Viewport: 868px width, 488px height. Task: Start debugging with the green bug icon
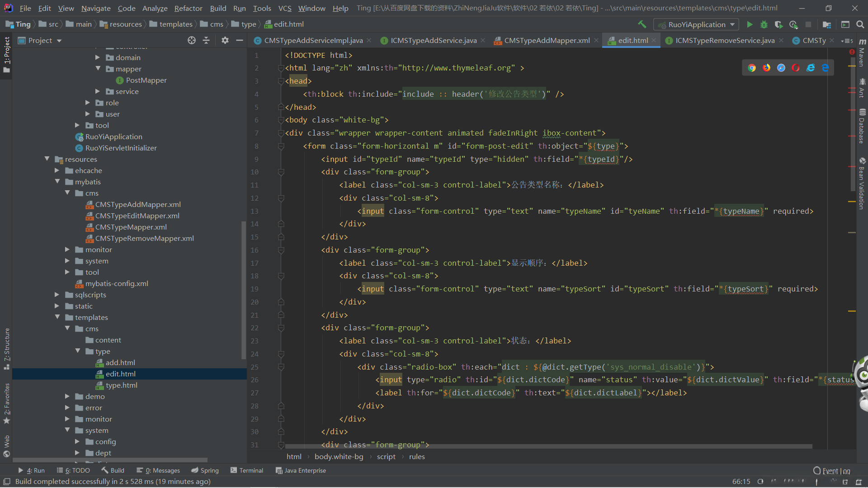click(764, 24)
